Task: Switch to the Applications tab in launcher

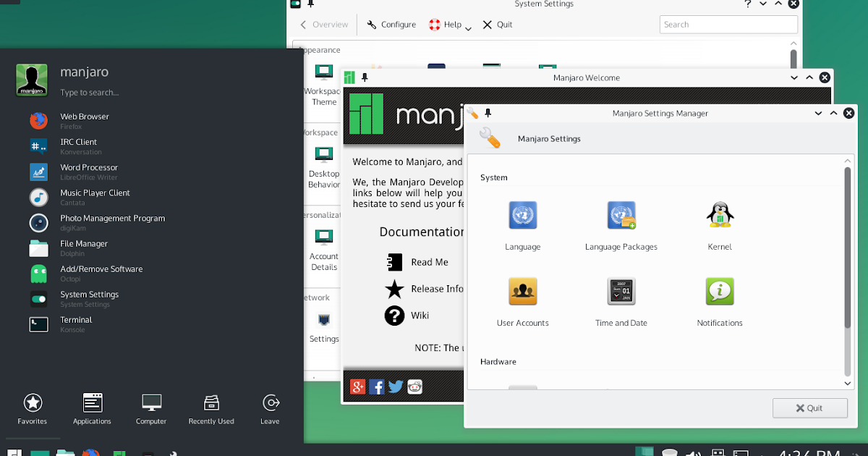Action: (92, 409)
